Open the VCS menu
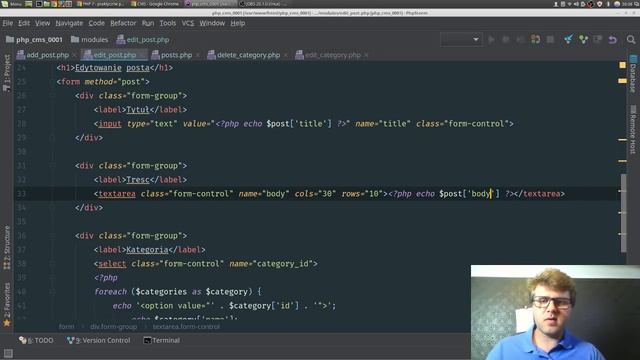 [x=188, y=23]
